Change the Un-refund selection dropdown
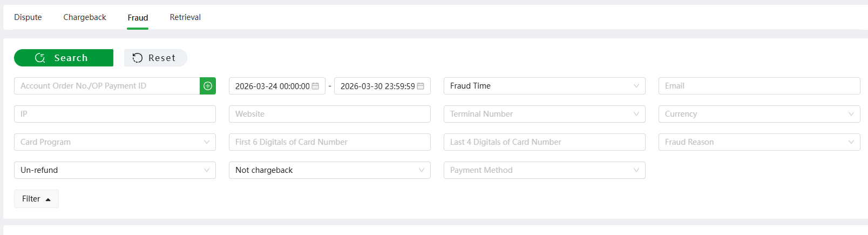This screenshot has height=235, width=868. coord(115,170)
